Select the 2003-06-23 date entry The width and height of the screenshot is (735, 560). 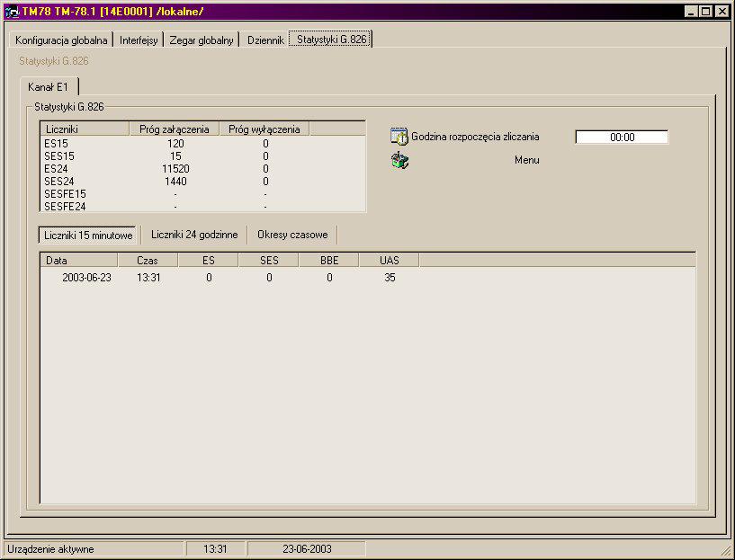tap(86, 278)
